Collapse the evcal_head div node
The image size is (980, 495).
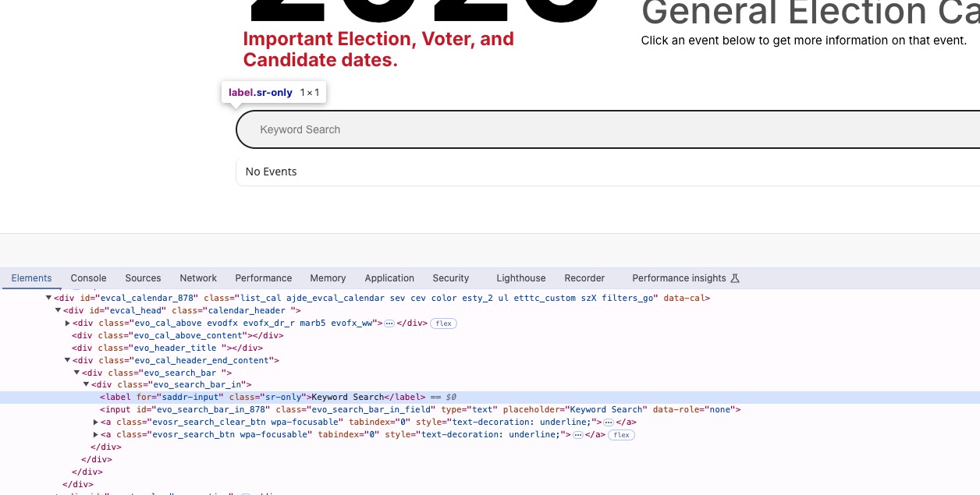[58, 310]
